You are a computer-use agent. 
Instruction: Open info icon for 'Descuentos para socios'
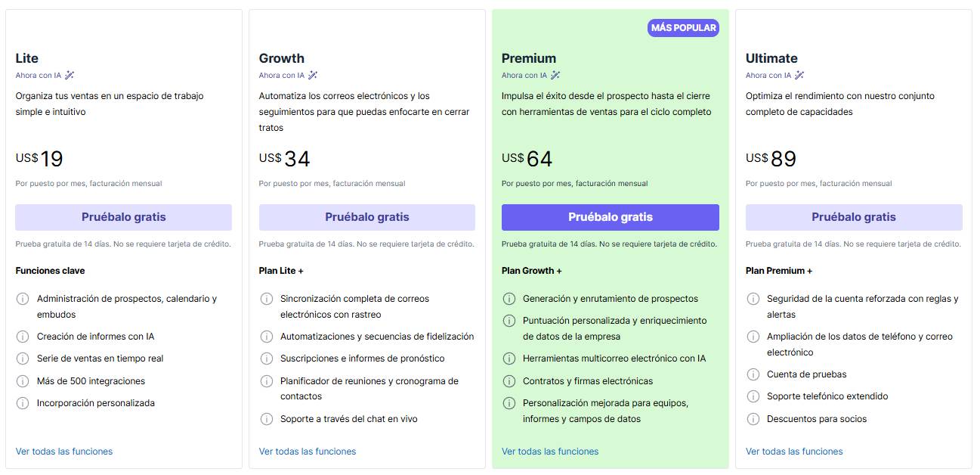click(x=753, y=418)
